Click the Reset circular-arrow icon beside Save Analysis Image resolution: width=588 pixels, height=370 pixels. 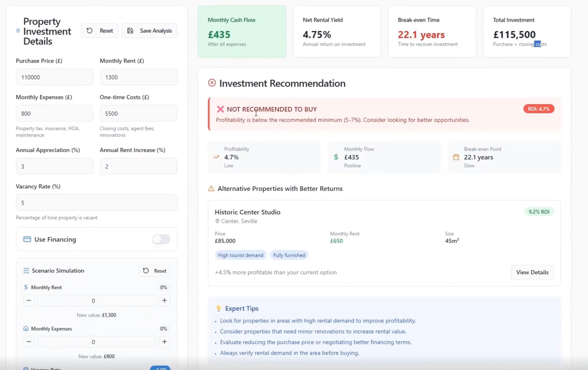coord(89,31)
